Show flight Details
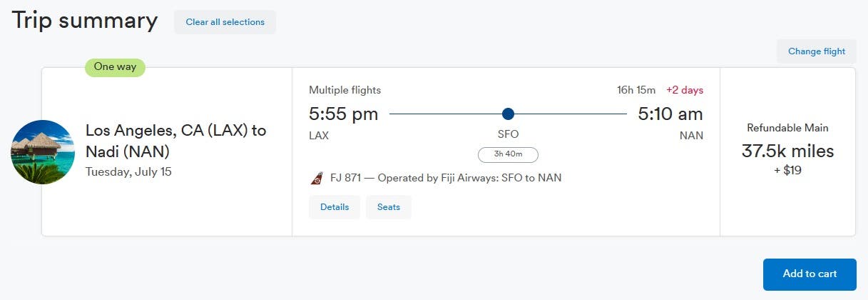 point(335,207)
